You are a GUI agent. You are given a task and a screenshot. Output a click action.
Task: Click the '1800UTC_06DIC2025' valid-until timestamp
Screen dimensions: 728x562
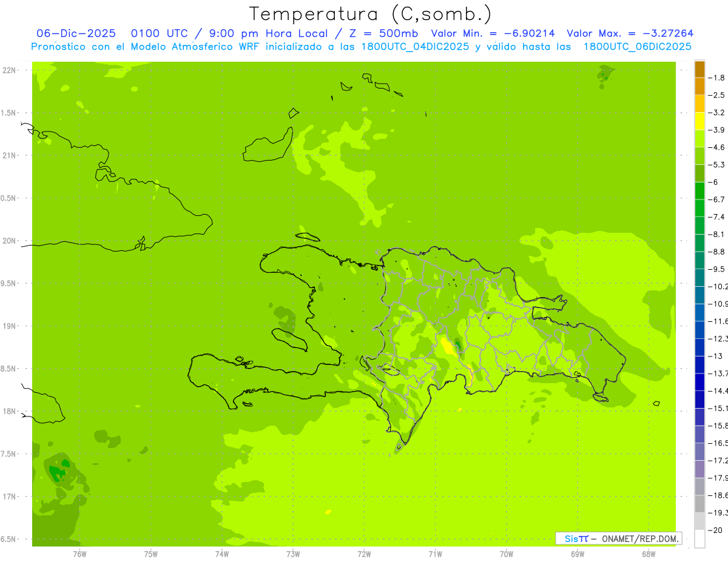(637, 47)
